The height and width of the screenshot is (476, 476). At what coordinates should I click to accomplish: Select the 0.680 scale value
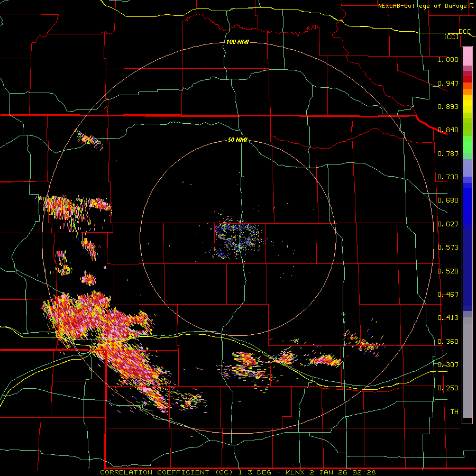[x=448, y=200]
